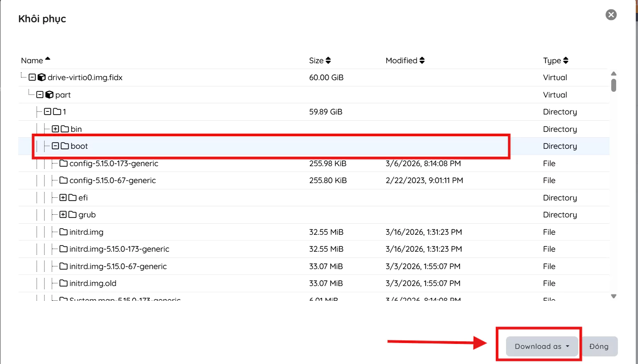Collapse the drive-virtio0.img.fidx tree node
The image size is (638, 364).
tap(32, 78)
